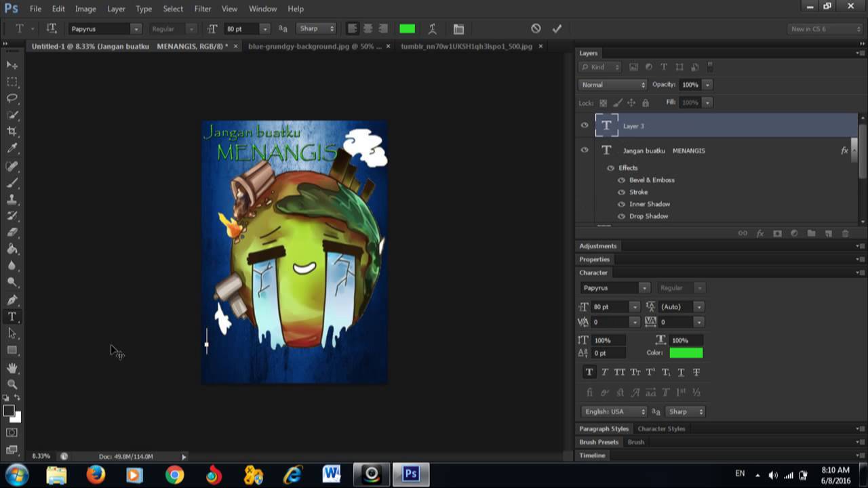868x488 pixels.
Task: Hide the Drop Shadow effect
Action: [x=621, y=216]
